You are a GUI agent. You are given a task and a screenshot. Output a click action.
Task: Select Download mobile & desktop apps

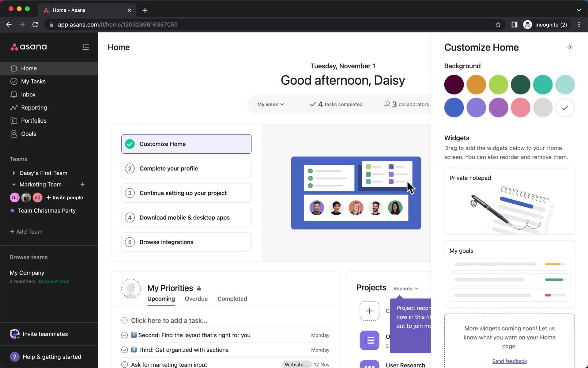click(187, 217)
